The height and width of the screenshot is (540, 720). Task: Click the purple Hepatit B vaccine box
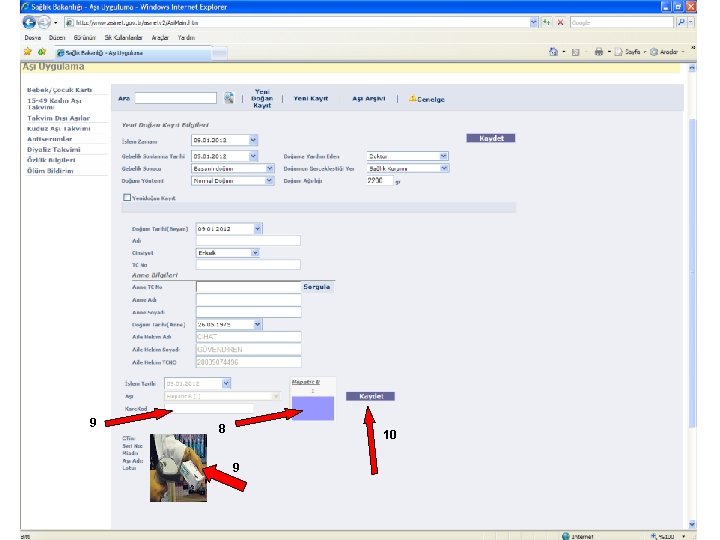pos(313,408)
